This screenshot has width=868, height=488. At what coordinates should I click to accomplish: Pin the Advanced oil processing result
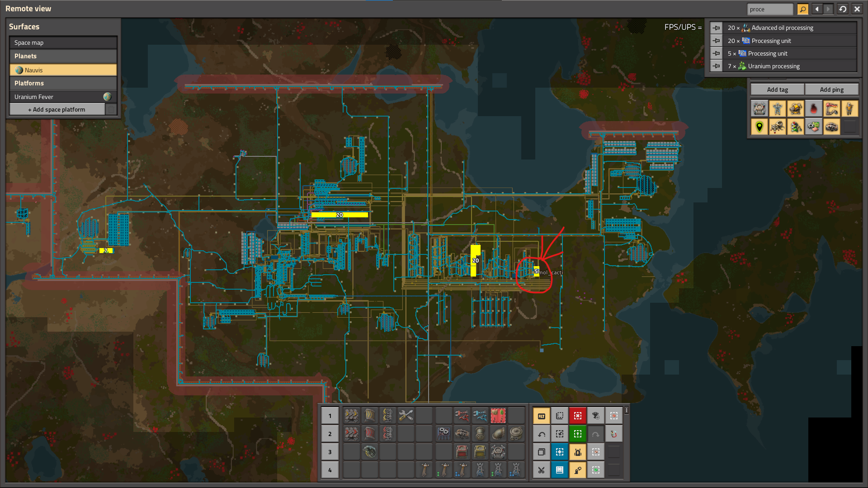coord(717,28)
